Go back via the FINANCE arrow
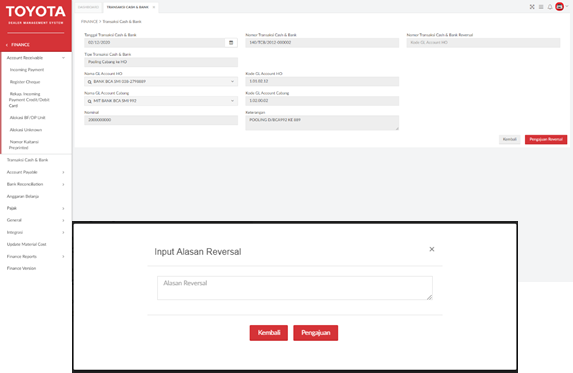Screen dimensions: 573x373 pos(7,45)
